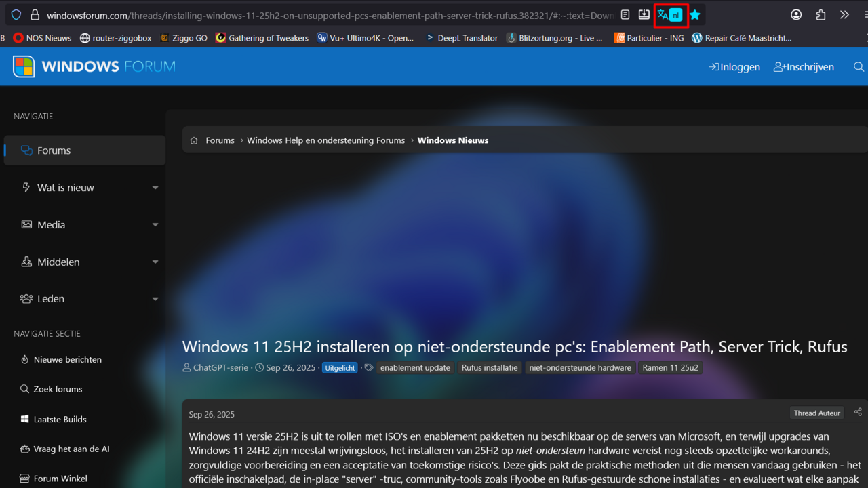Viewport: 868px width, 488px height.
Task: Open the DeepL Translator bookmark
Action: click(468, 38)
